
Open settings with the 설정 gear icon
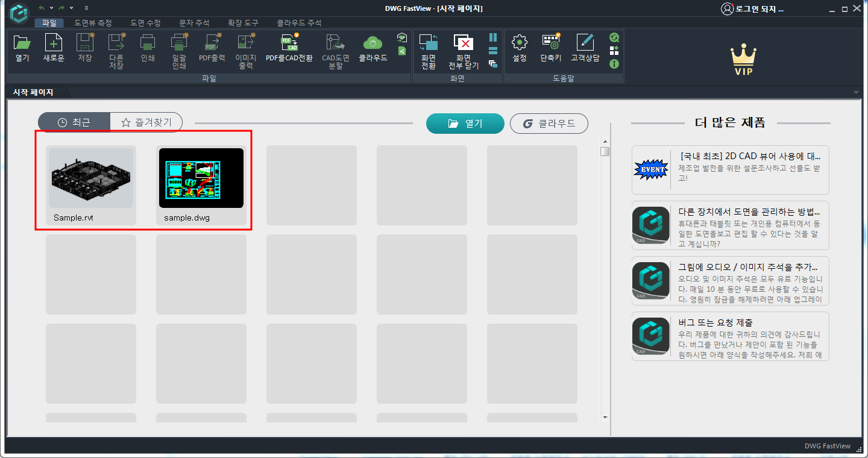519,48
